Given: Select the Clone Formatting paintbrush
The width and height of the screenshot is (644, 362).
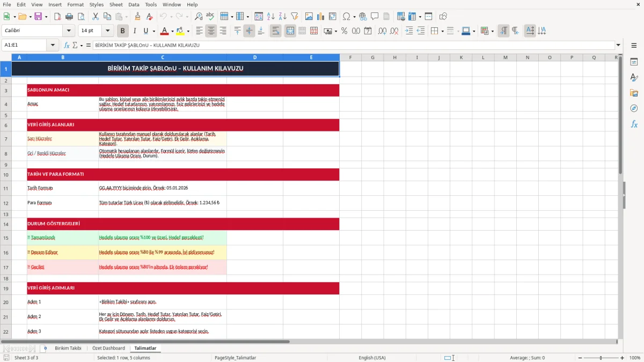Looking at the screenshot, I should (x=138, y=17).
